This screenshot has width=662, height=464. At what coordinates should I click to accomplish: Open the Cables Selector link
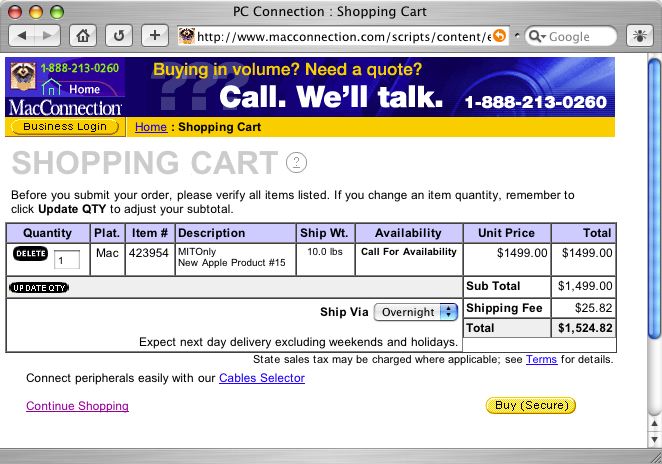[262, 378]
